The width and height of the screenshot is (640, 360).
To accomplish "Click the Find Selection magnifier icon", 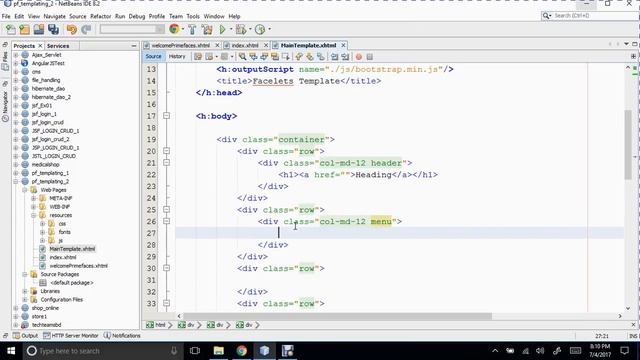I will [242, 57].
